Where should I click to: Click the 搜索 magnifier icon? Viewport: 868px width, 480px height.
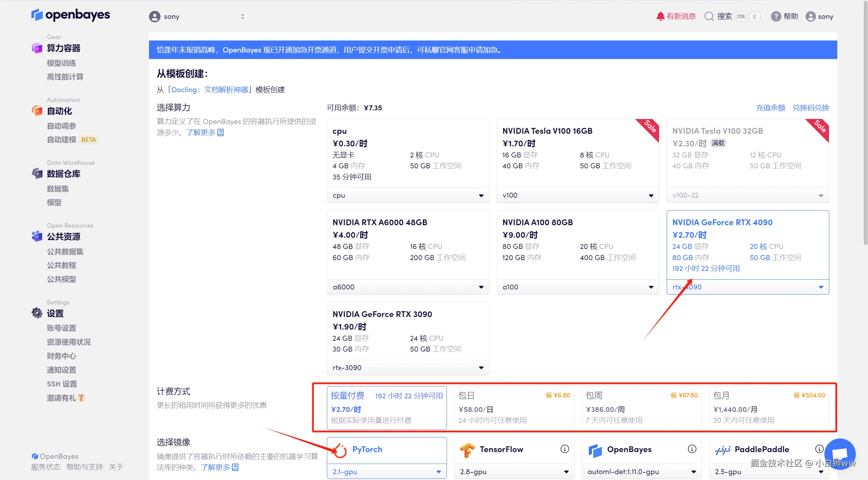709,16
